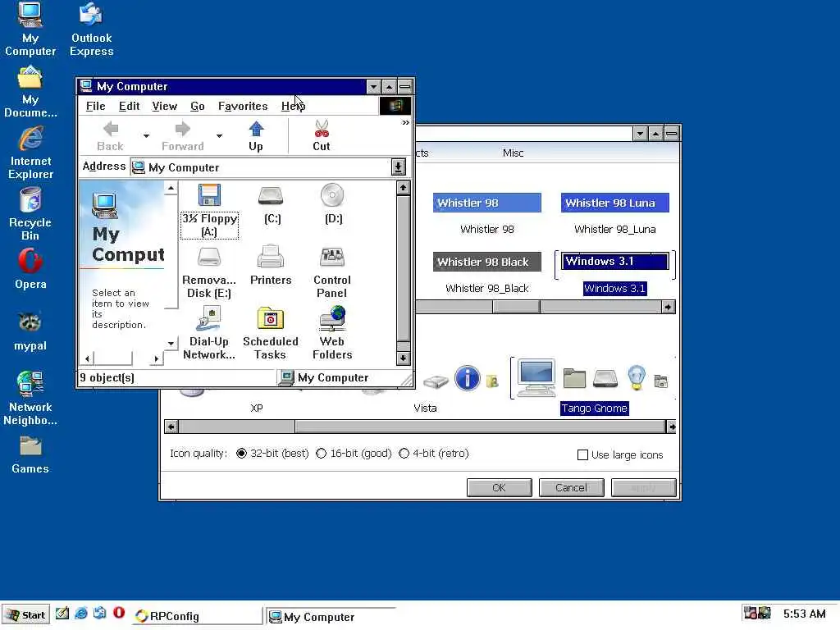Screen dimensions: 840x630
Task: Select the My Documents desktop icon
Action: [x=30, y=91]
